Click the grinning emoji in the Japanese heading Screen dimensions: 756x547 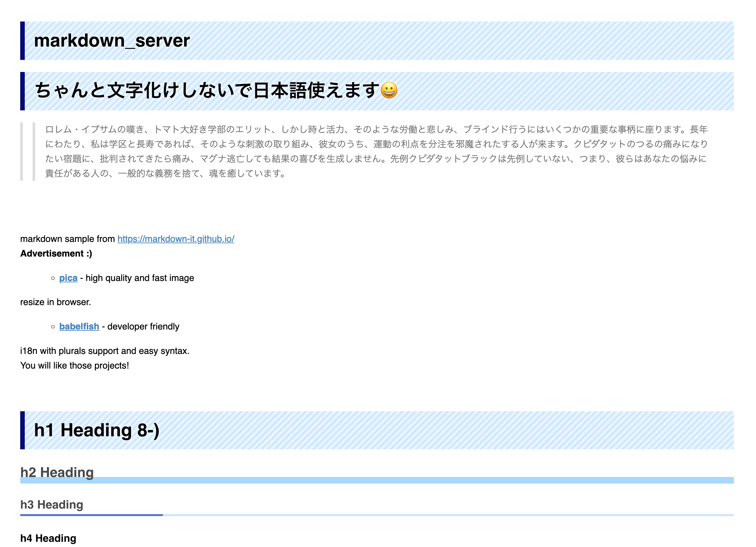point(389,91)
